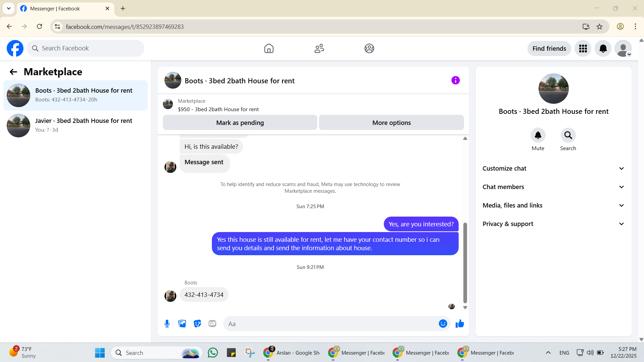644x362 pixels.
Task: Search in conversation magnifier icon
Action: click(568, 135)
